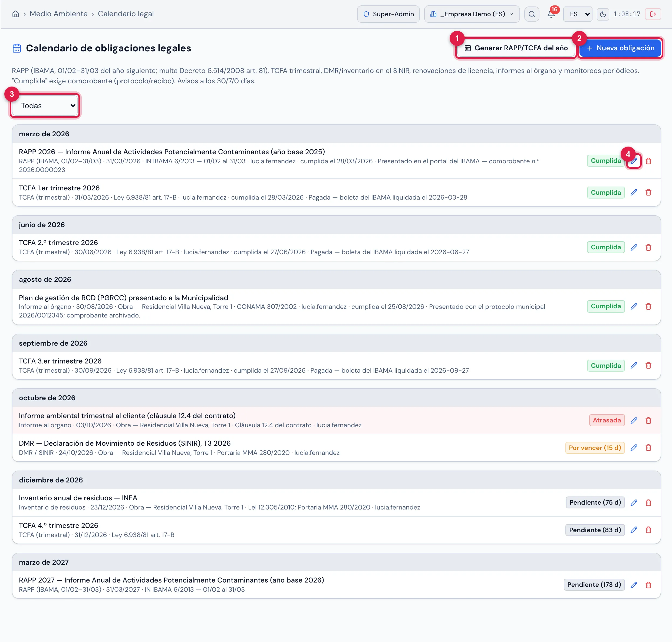Delete TCFA 4.º trimestre 2026

pyautogui.click(x=648, y=530)
